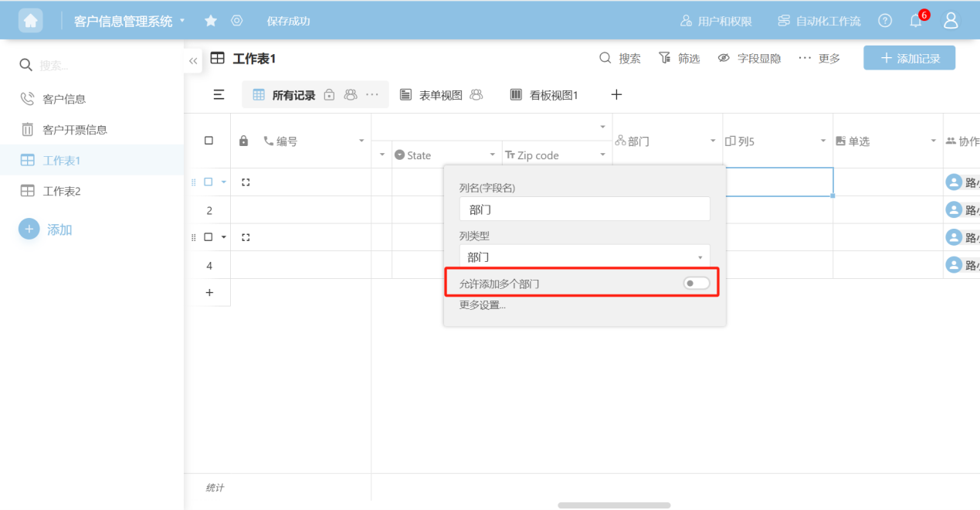Viewport: 980px width, 510px height.
Task: Open the help question mark icon
Action: point(885,21)
